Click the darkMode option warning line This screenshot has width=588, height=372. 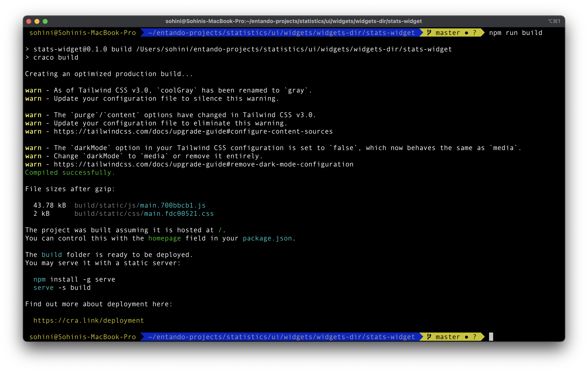[273, 148]
